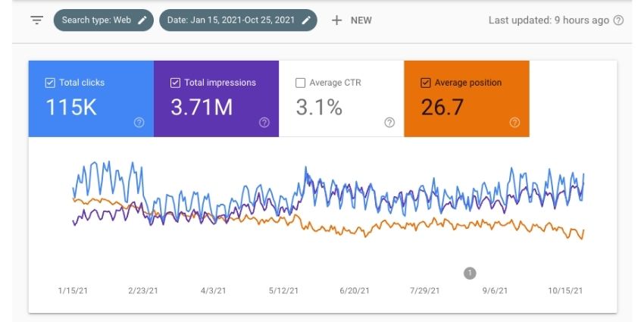Click the annotation marker labeled 1
644x322 pixels.
coord(470,273)
